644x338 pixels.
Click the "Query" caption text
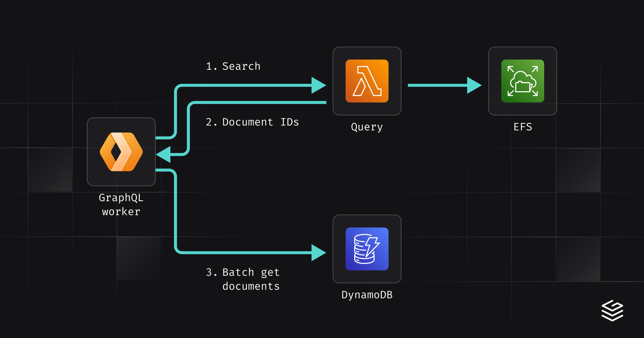[x=367, y=127]
